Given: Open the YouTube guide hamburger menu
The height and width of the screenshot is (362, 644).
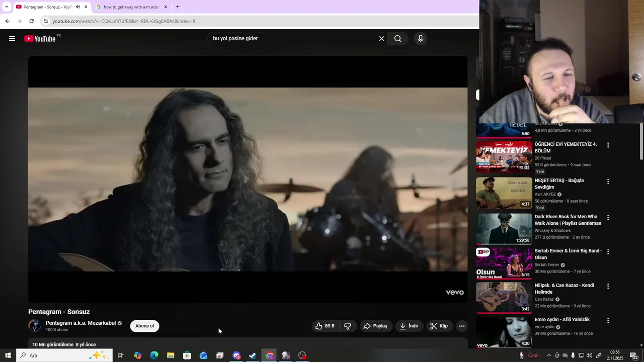Looking at the screenshot, I should (x=12, y=39).
